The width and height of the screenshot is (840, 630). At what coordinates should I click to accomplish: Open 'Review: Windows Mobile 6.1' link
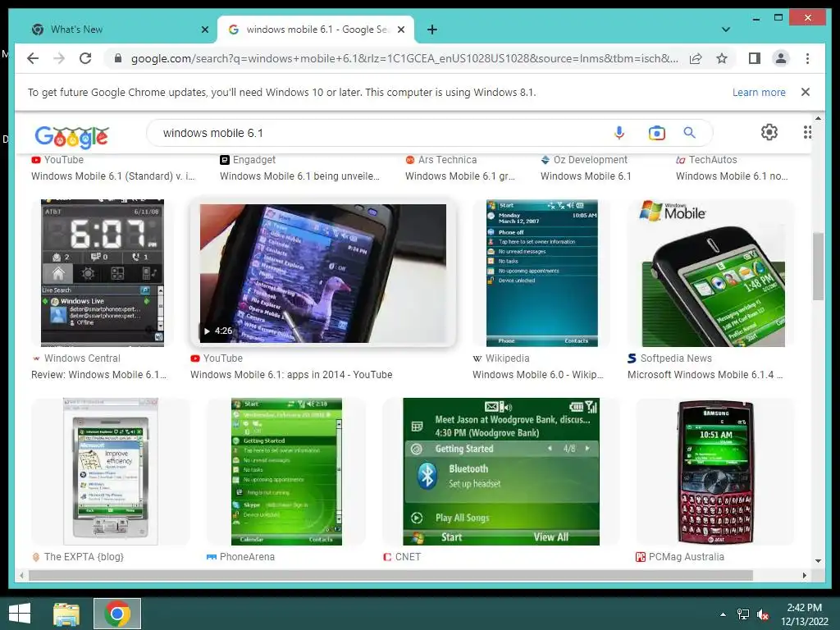[98, 374]
